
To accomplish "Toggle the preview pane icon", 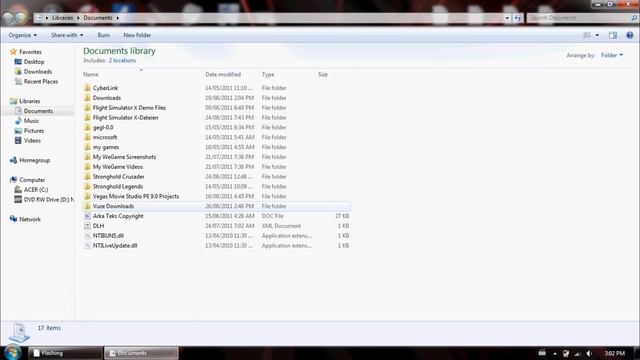I will pos(613,35).
